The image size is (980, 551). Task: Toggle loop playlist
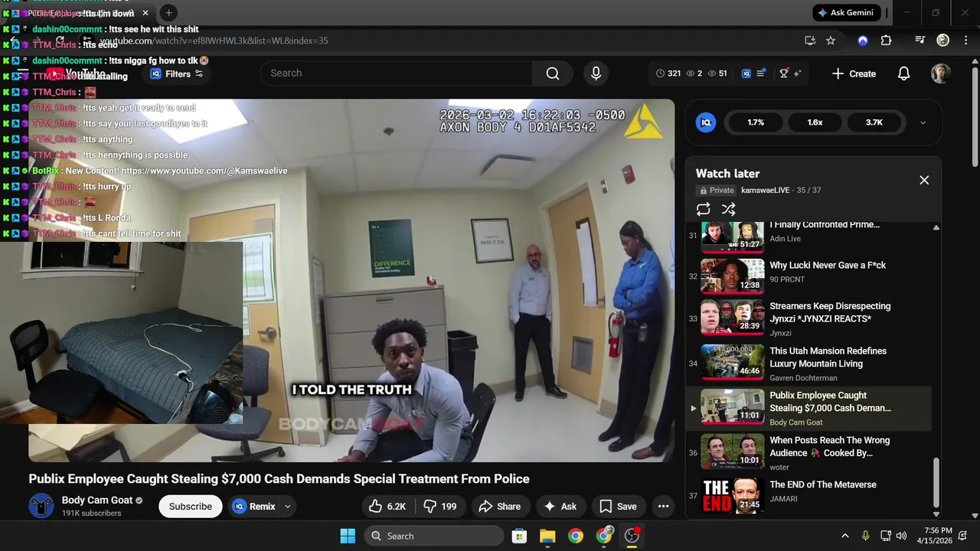[703, 209]
